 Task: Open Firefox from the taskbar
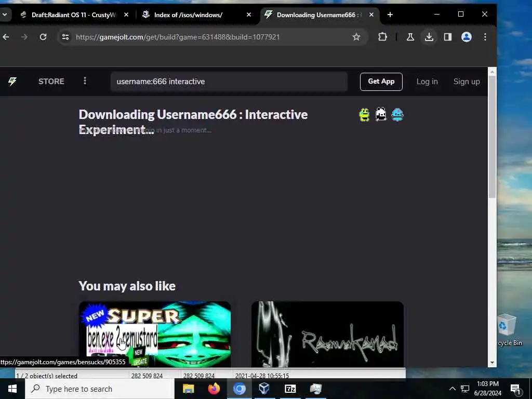[x=214, y=389]
